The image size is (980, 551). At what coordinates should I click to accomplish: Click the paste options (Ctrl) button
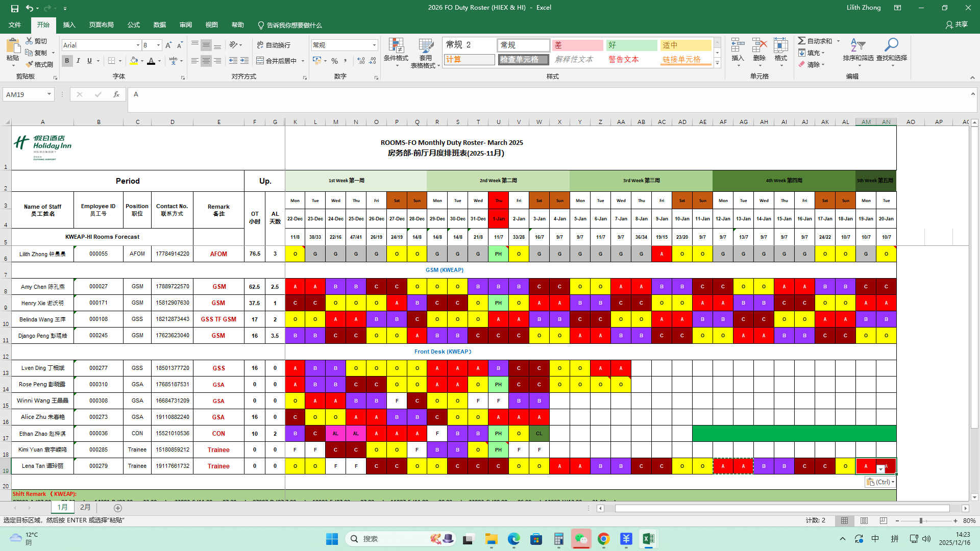(880, 482)
